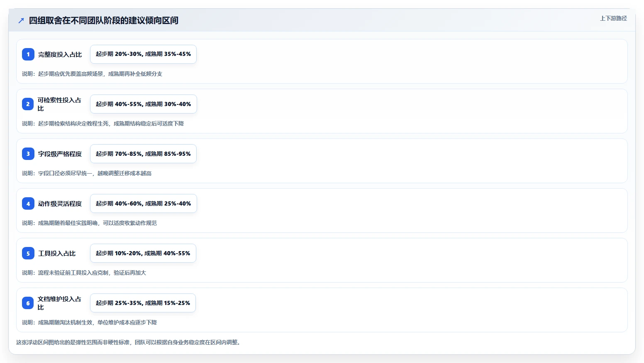644x363 pixels.
Task: Click the heading 四组取舍在不同团队阶段的建议倾向区间
Action: pos(104,20)
